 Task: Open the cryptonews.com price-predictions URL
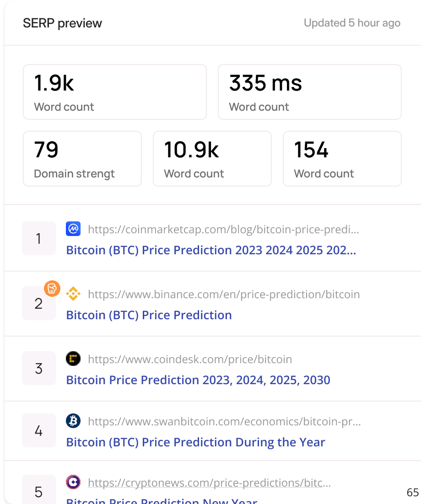[x=209, y=483]
